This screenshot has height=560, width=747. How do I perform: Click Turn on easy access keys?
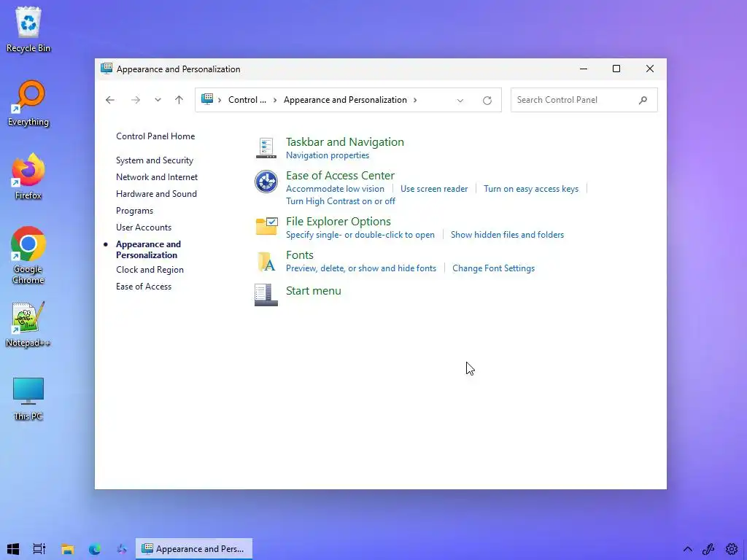(531, 189)
